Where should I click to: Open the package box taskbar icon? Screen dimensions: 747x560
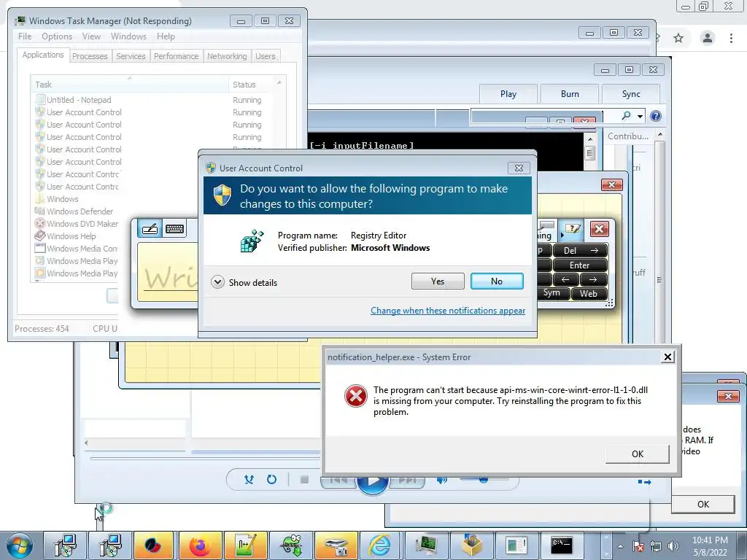(471, 545)
